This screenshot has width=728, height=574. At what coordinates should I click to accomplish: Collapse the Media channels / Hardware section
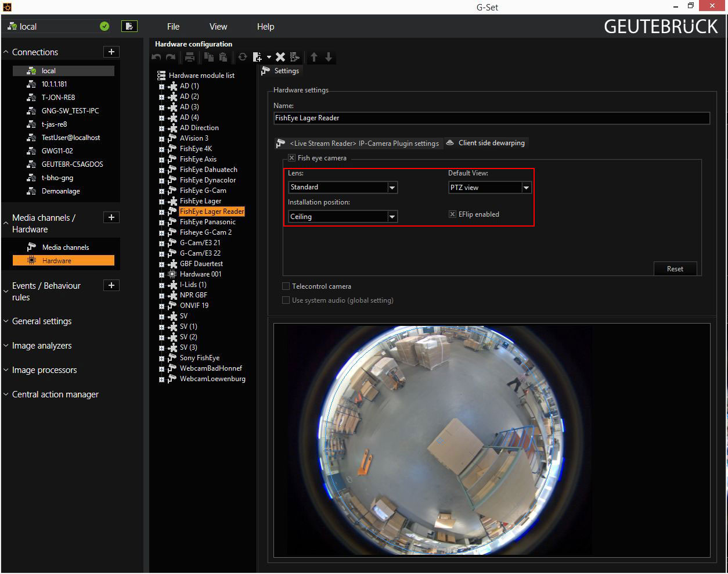coord(6,223)
